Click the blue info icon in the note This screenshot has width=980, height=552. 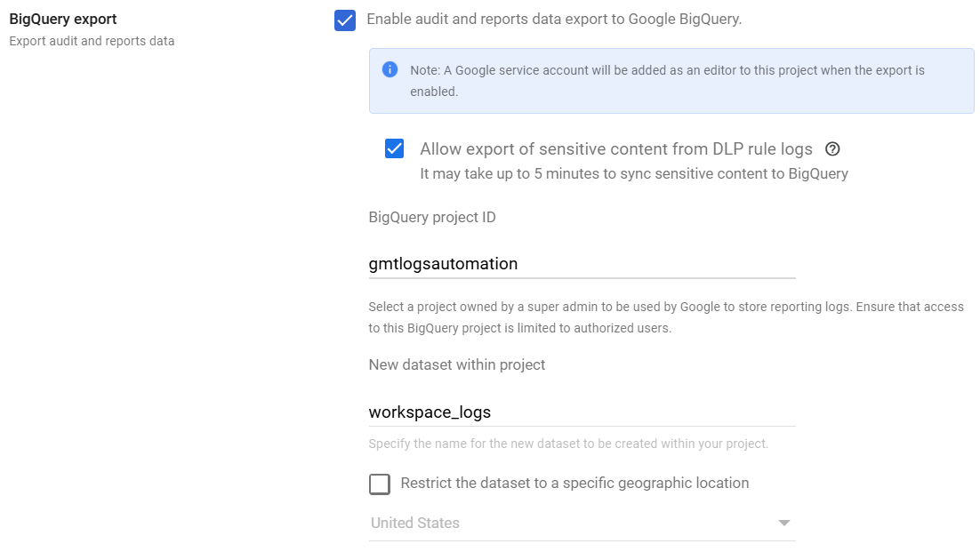click(x=390, y=69)
